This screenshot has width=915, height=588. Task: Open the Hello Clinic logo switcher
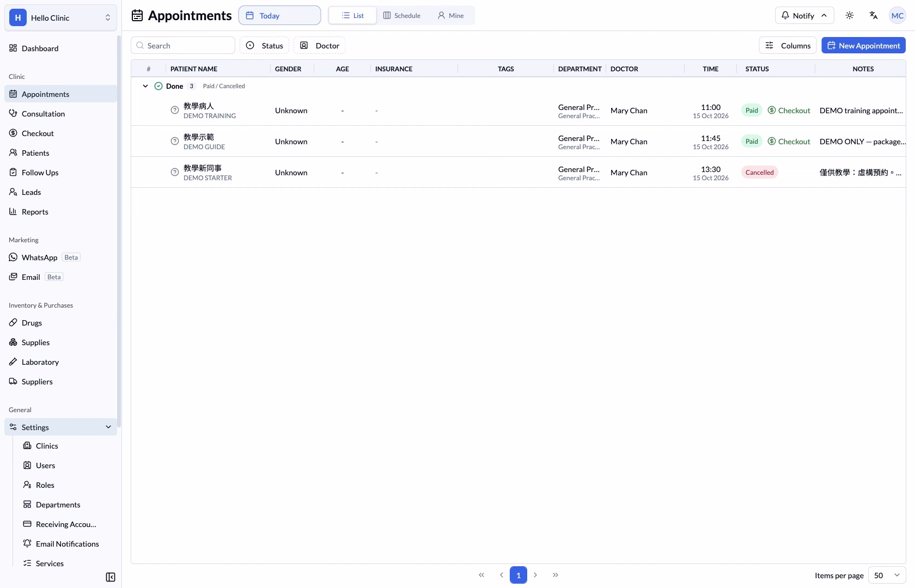[60, 18]
